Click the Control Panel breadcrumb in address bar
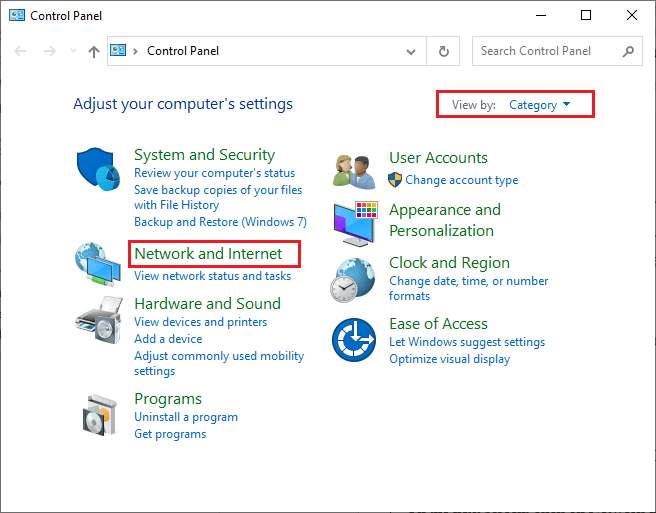The height and width of the screenshot is (513, 656). [x=183, y=51]
